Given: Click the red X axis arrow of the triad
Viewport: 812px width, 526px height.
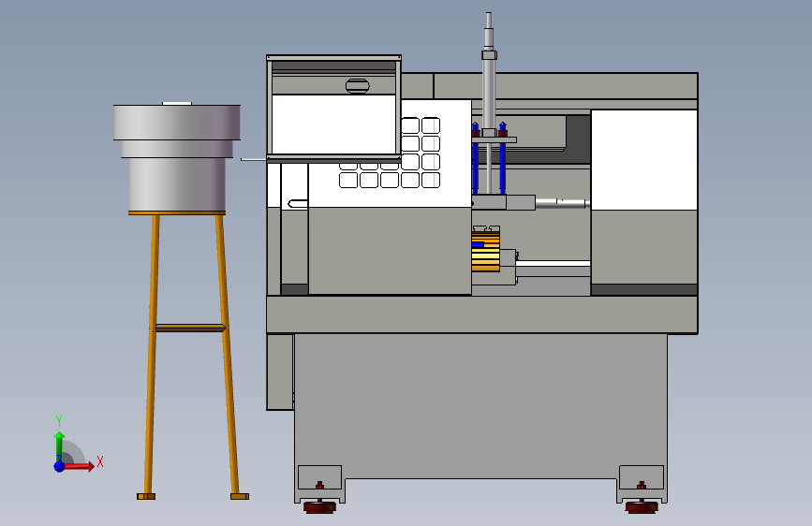Looking at the screenshot, I should point(79,466).
